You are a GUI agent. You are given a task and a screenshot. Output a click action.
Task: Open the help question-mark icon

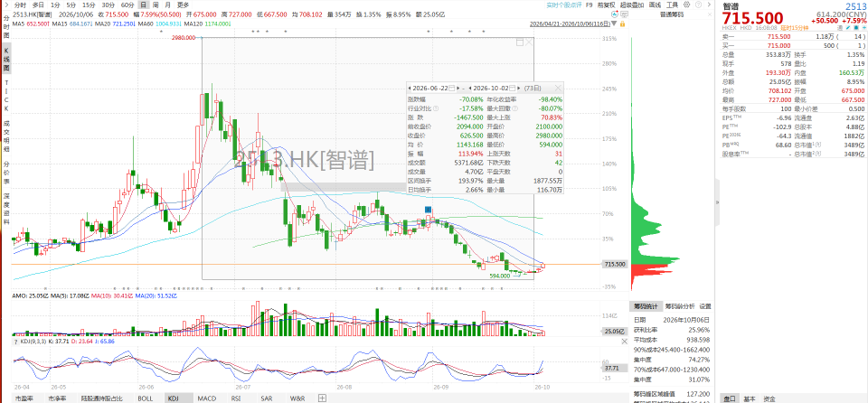698,5
